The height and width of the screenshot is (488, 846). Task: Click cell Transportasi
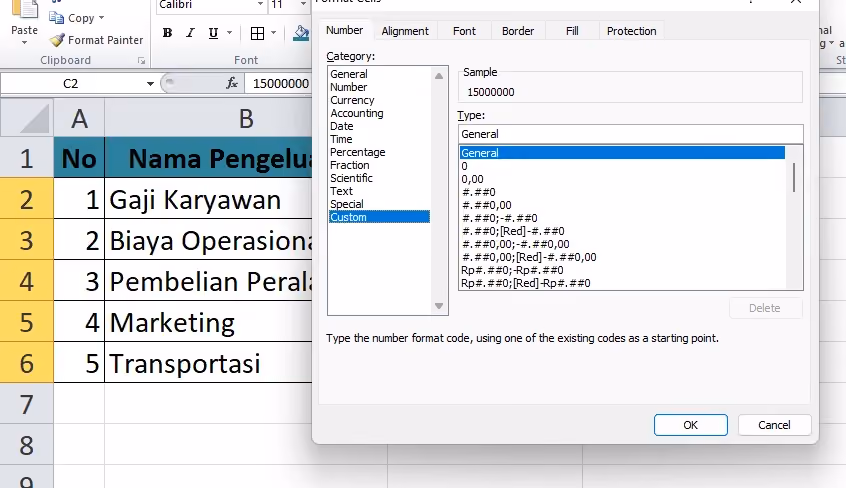[x=208, y=363]
